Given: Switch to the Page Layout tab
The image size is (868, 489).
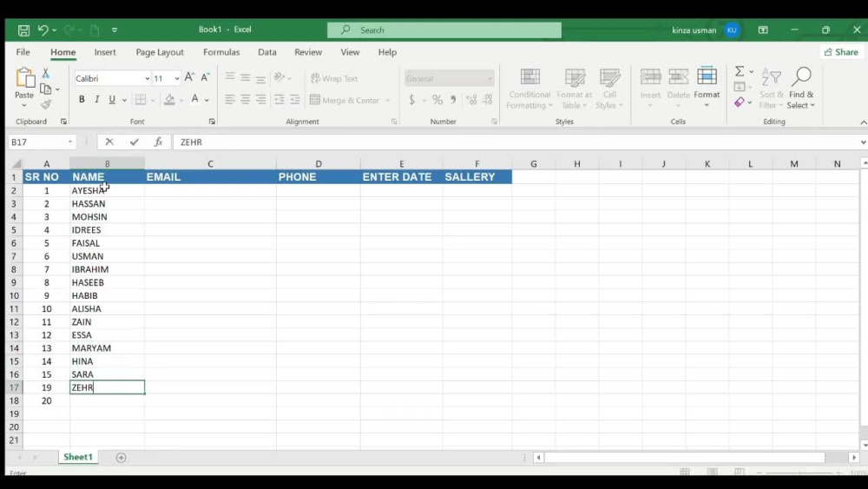Looking at the screenshot, I should pyautogui.click(x=160, y=52).
